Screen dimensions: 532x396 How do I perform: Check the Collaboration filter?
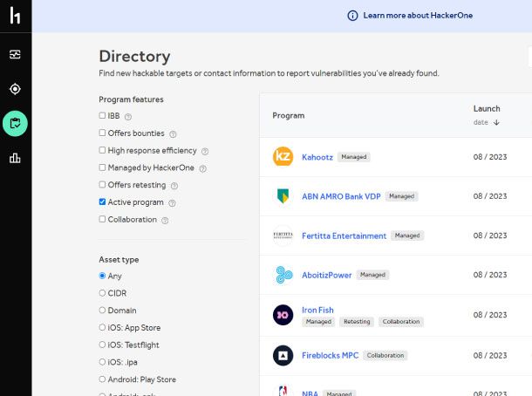[102, 219]
